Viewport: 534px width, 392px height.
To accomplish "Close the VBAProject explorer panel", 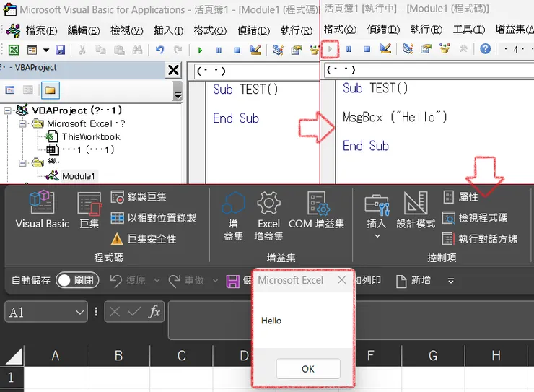I will pos(173,71).
